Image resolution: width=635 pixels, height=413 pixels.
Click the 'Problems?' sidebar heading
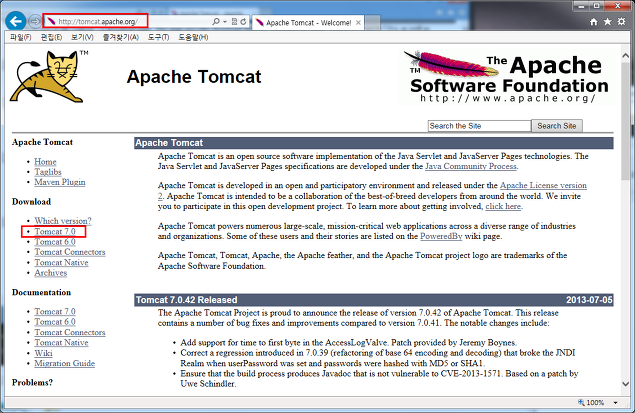tap(32, 383)
